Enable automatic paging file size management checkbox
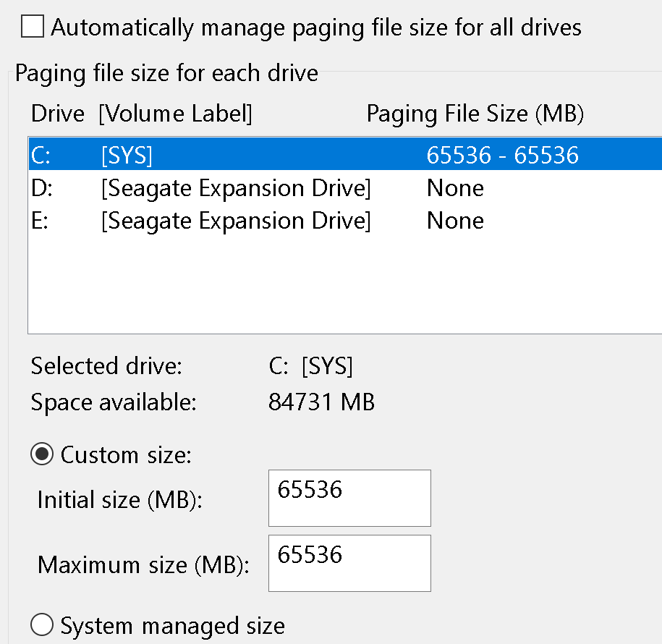This screenshot has height=644, width=662. click(33, 27)
